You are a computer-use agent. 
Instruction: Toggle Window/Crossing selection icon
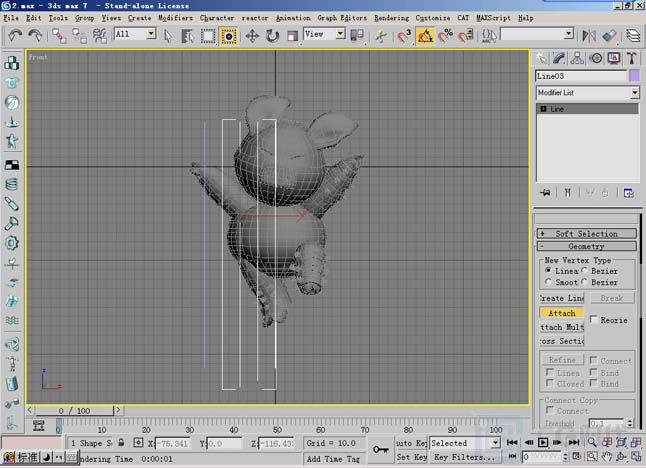228,36
